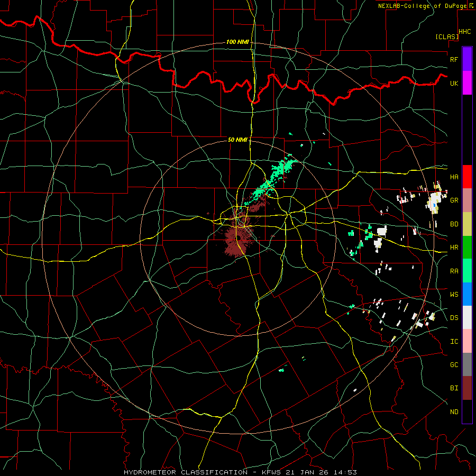
Task: Click the brown BI legend swatch
Action: (x=467, y=388)
